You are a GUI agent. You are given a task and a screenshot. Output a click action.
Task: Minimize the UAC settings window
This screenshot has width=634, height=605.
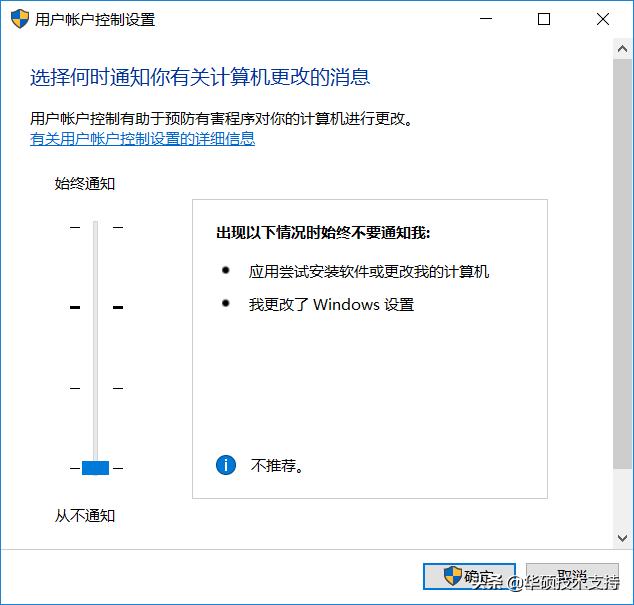click(x=486, y=19)
